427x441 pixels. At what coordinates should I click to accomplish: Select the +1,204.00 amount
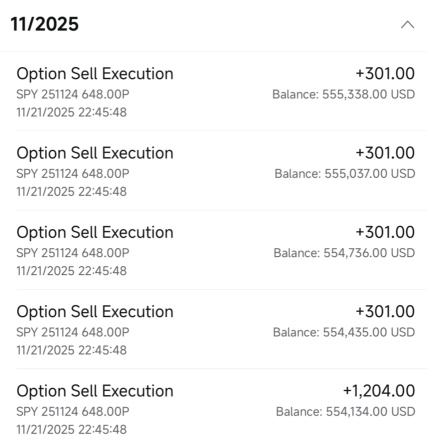click(x=379, y=391)
